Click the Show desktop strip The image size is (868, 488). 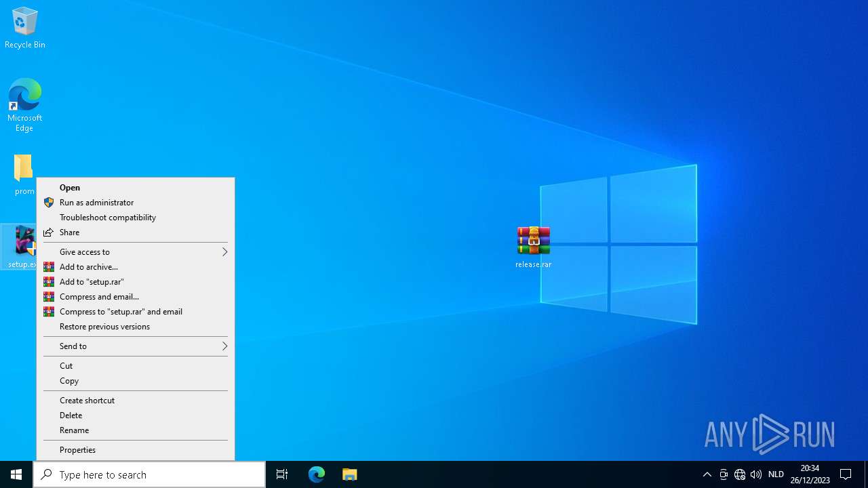click(866, 474)
